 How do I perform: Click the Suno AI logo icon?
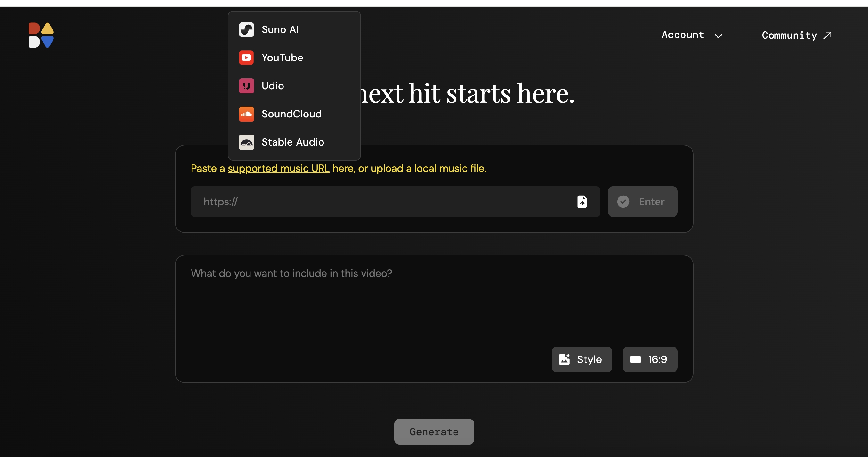pos(246,30)
